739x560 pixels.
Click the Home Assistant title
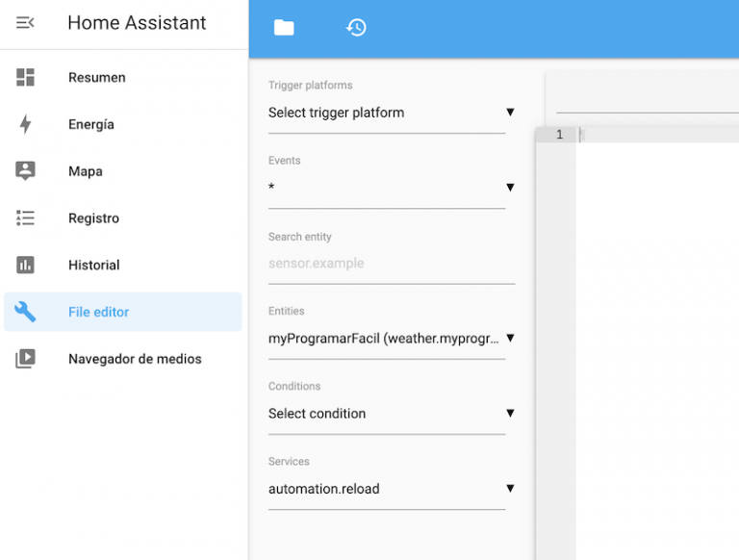pos(137,23)
